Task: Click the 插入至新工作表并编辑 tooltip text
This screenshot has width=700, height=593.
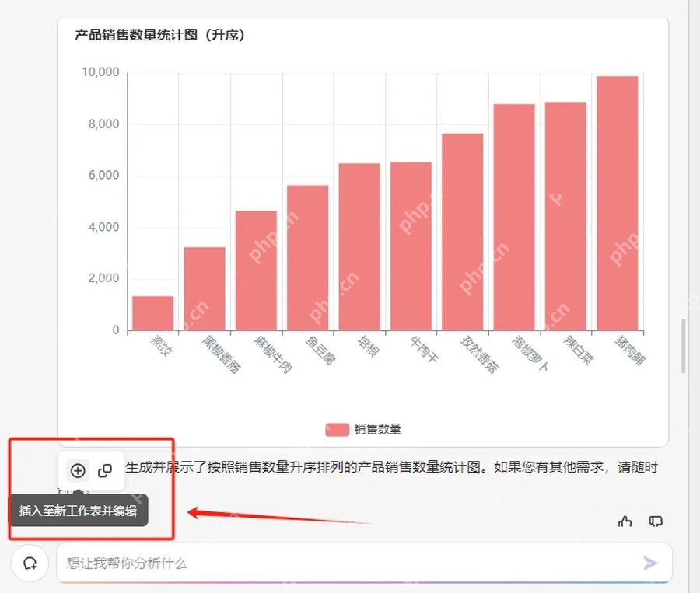Action: pyautogui.click(x=78, y=511)
